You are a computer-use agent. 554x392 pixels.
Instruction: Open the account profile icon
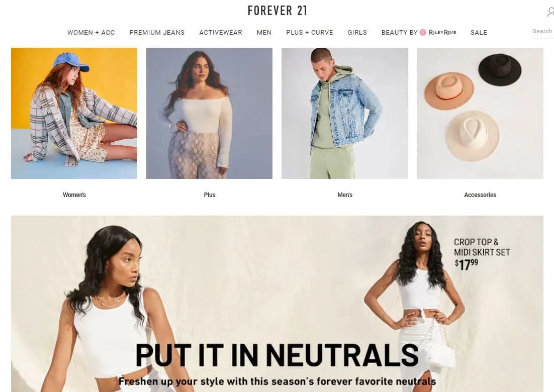point(550,12)
